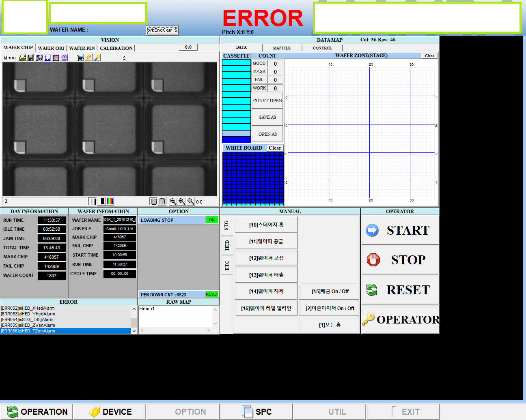Select the black and white display icon

(101, 201)
